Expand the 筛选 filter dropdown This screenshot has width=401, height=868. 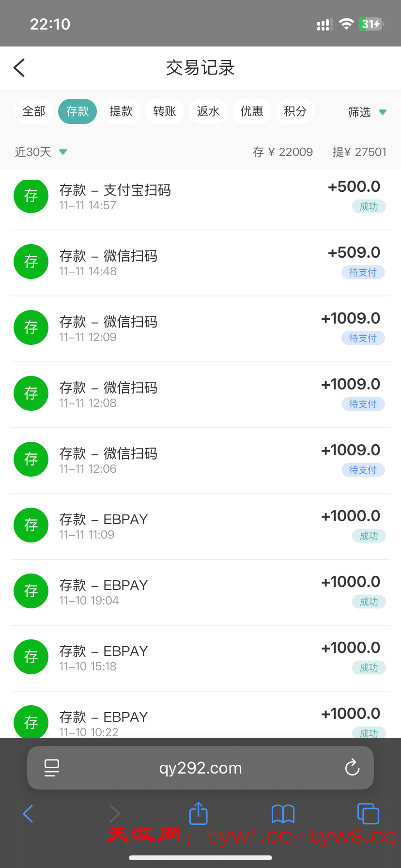tap(367, 112)
